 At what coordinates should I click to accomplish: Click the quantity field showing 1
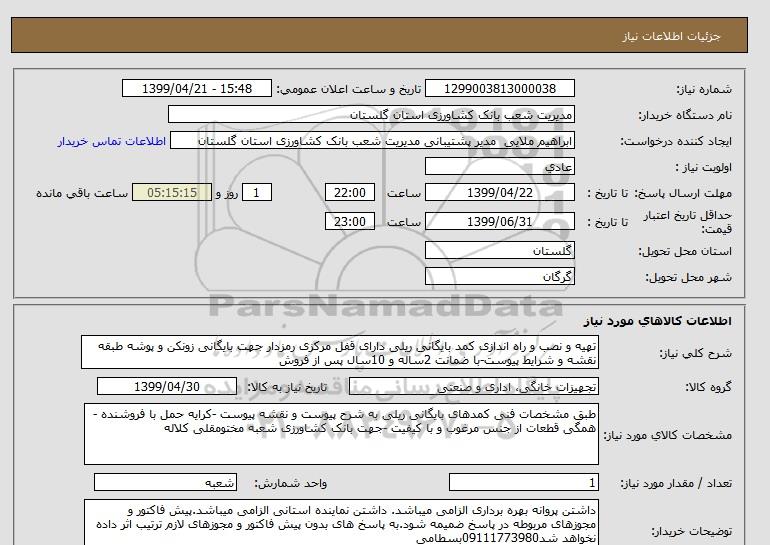(x=523, y=483)
